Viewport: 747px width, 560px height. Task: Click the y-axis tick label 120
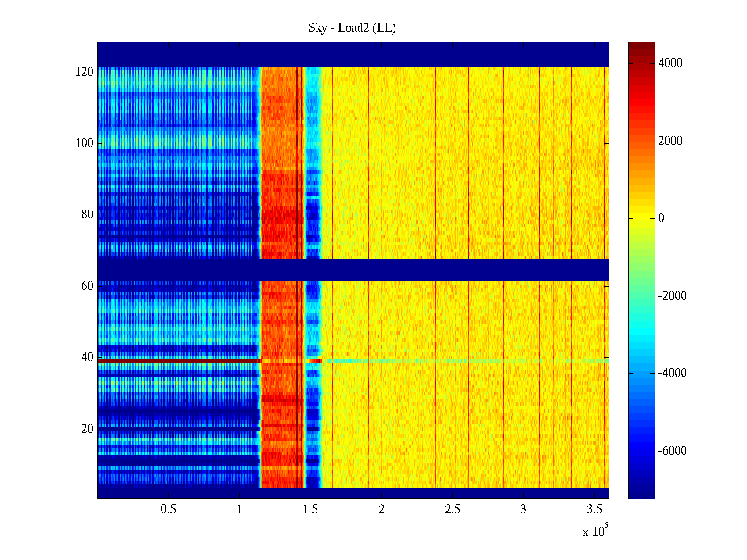[85, 72]
